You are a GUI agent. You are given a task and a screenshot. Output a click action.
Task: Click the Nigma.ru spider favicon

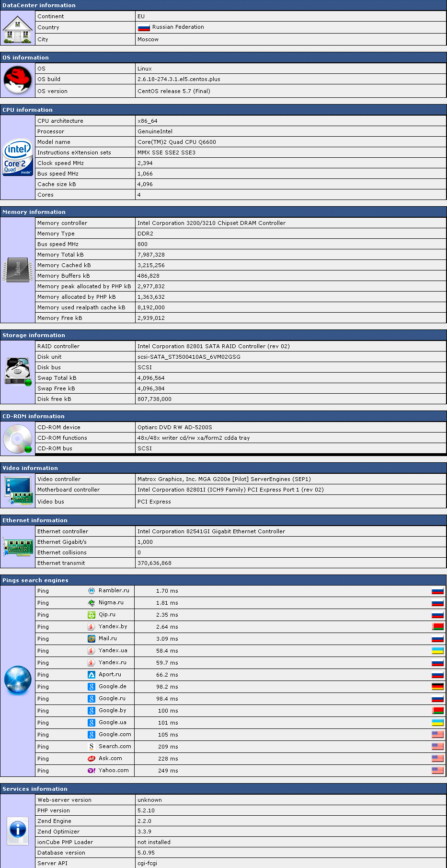[92, 603]
